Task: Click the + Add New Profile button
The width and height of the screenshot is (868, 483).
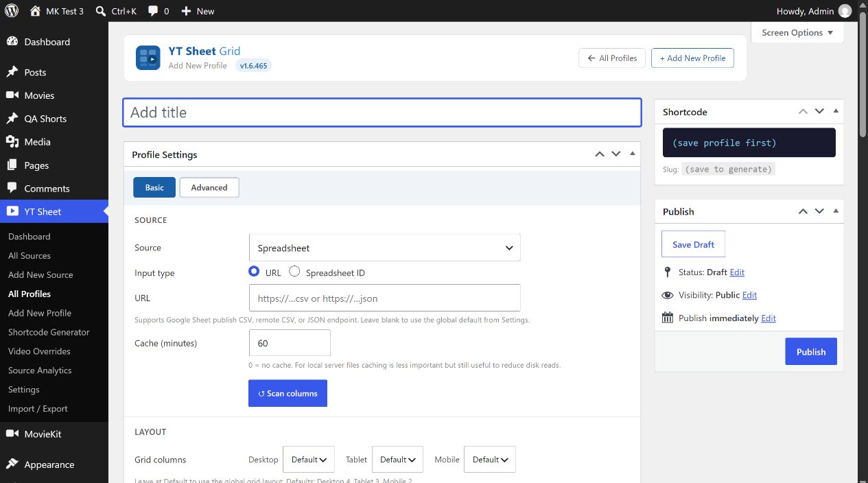Action: pyautogui.click(x=692, y=58)
